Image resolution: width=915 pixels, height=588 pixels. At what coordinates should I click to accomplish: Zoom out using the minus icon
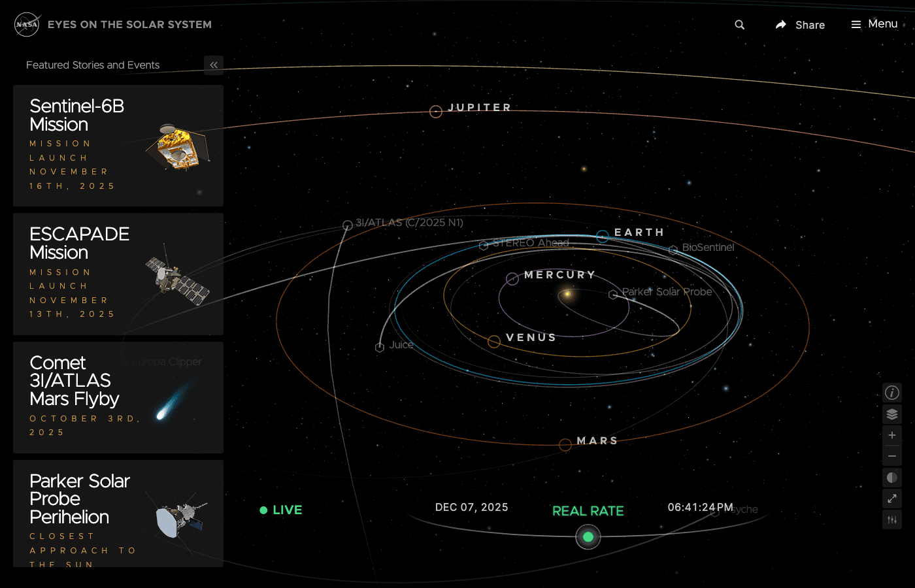[x=891, y=455]
